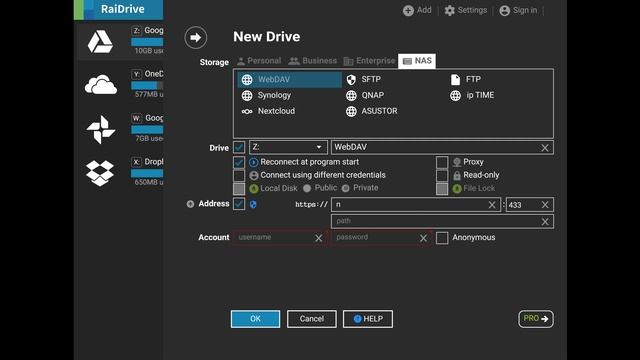Open Settings gear icon
Image resolution: width=640 pixels, height=360 pixels.
tap(449, 11)
